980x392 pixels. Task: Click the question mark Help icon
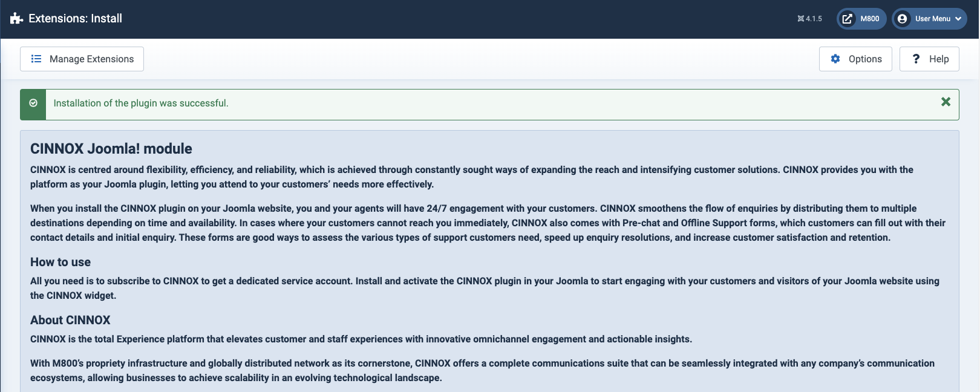pos(916,59)
